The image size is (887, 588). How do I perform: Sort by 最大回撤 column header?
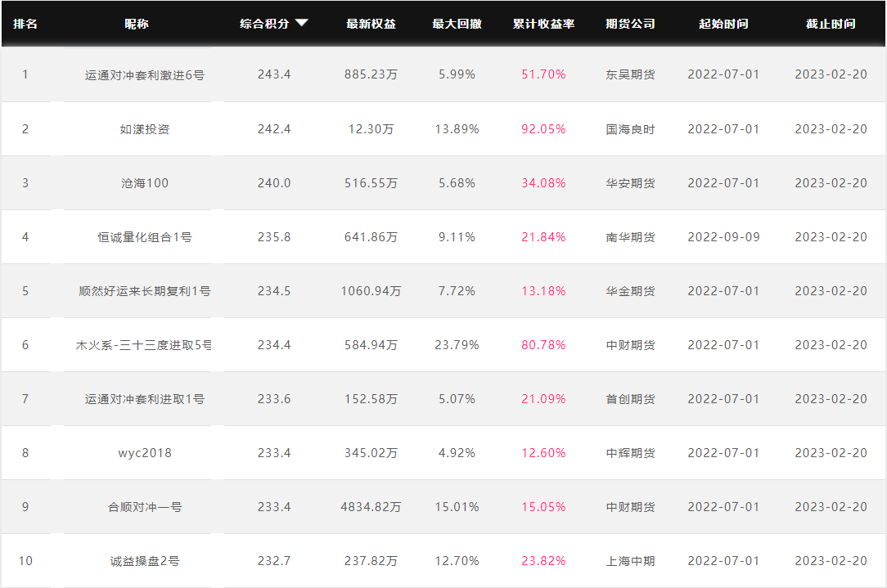(x=457, y=24)
